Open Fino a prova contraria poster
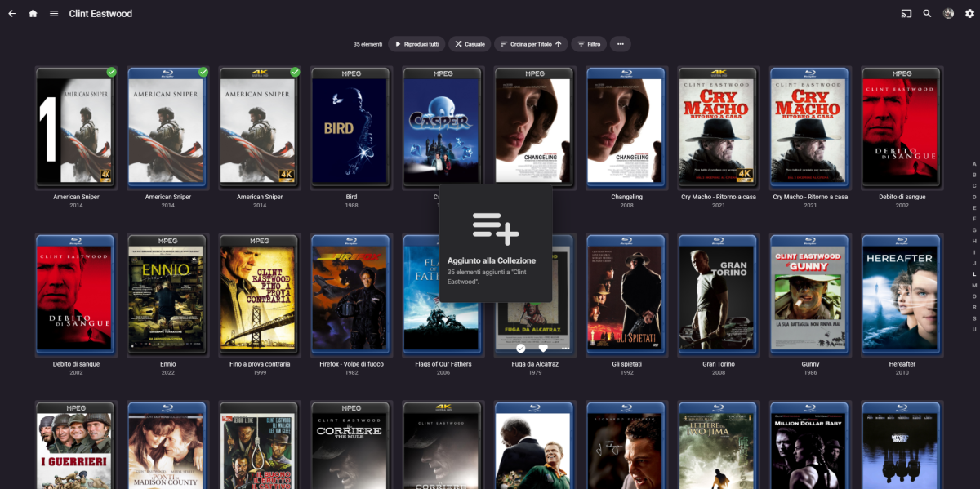This screenshot has height=489, width=980. [260, 295]
